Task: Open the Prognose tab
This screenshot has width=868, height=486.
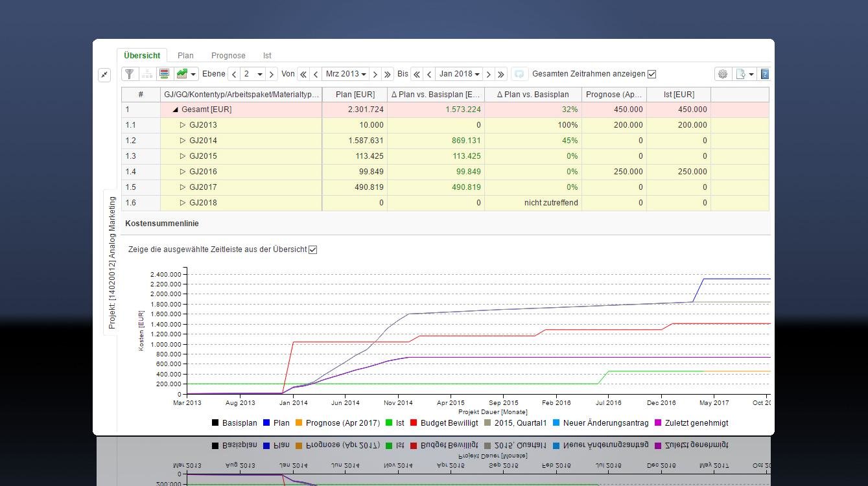Action: pos(228,56)
